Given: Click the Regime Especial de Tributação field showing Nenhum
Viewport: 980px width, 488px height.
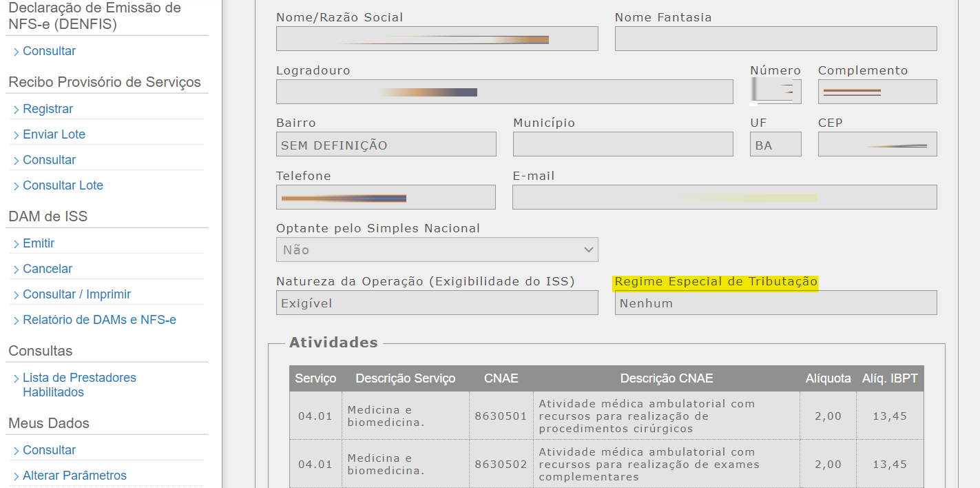Looking at the screenshot, I should [776, 303].
